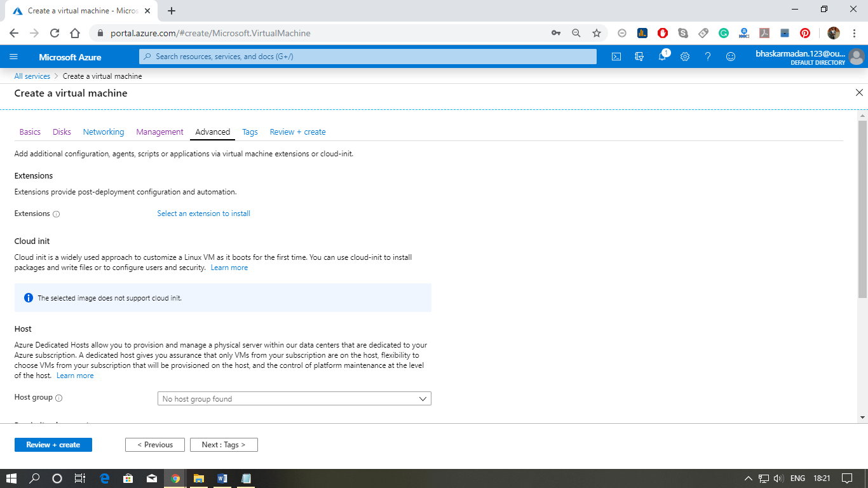Switch to the Networking tab

(x=104, y=132)
